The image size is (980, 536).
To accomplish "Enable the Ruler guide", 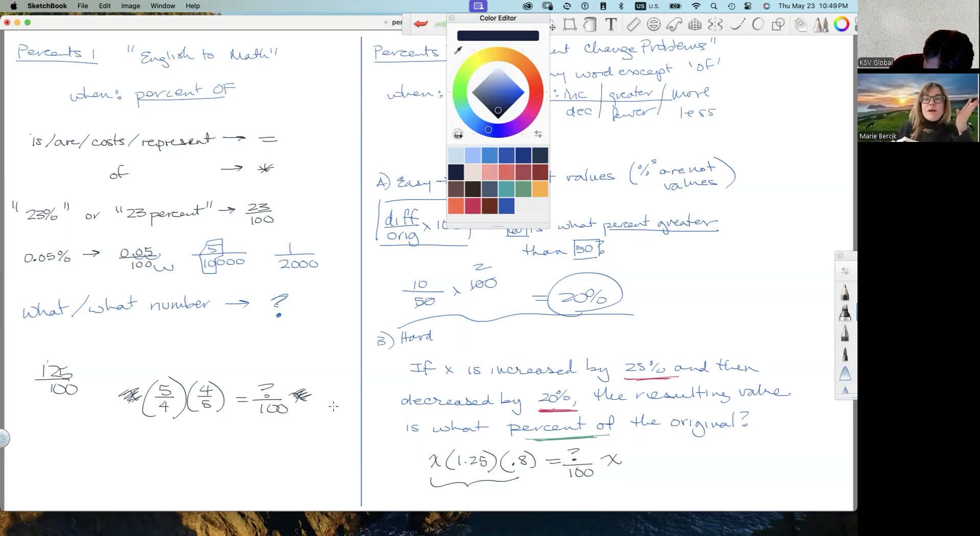I will tap(633, 24).
